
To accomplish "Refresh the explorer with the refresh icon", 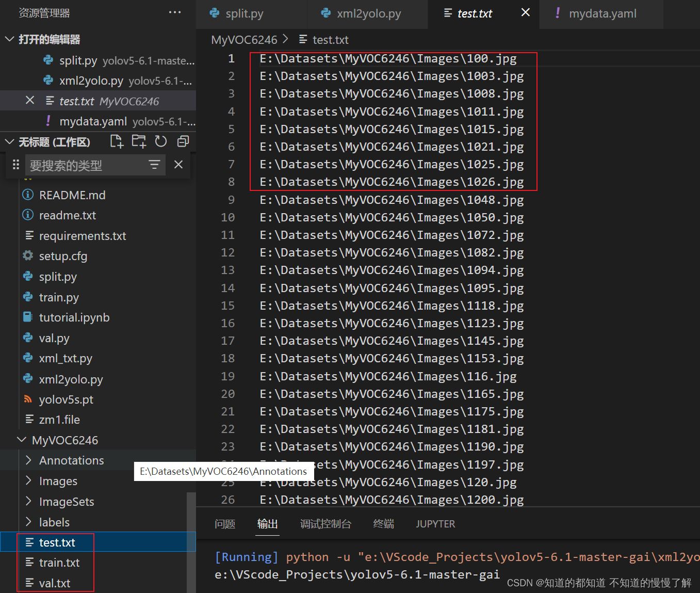I will click(x=161, y=141).
